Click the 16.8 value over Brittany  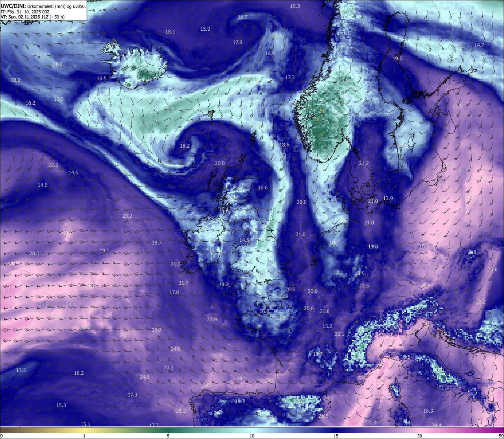pyautogui.click(x=264, y=311)
